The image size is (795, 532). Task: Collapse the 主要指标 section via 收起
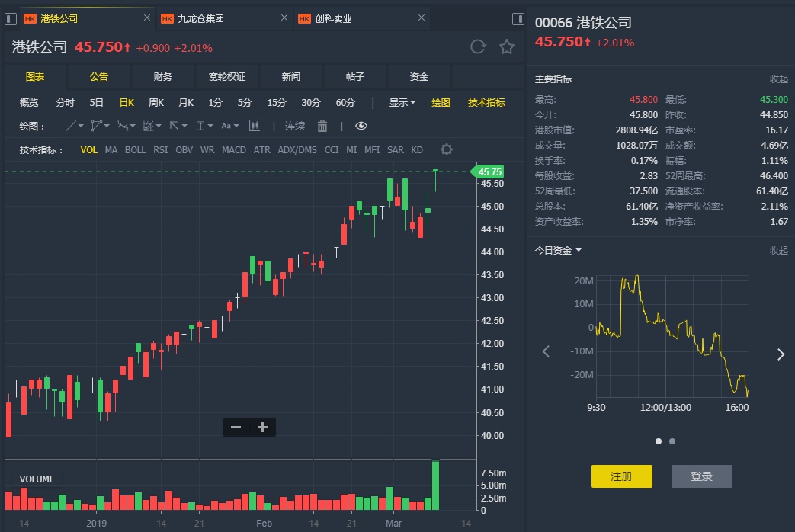(x=779, y=79)
